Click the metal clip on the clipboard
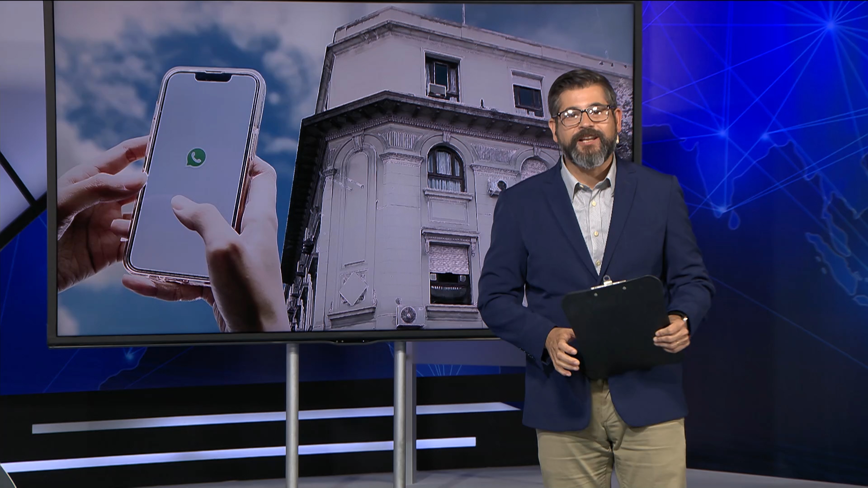The height and width of the screenshot is (488, 868). point(608,282)
